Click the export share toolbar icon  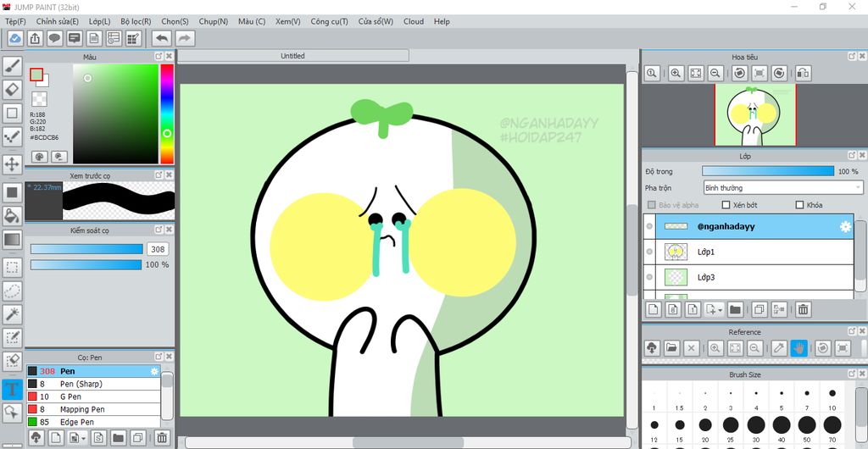[34, 38]
